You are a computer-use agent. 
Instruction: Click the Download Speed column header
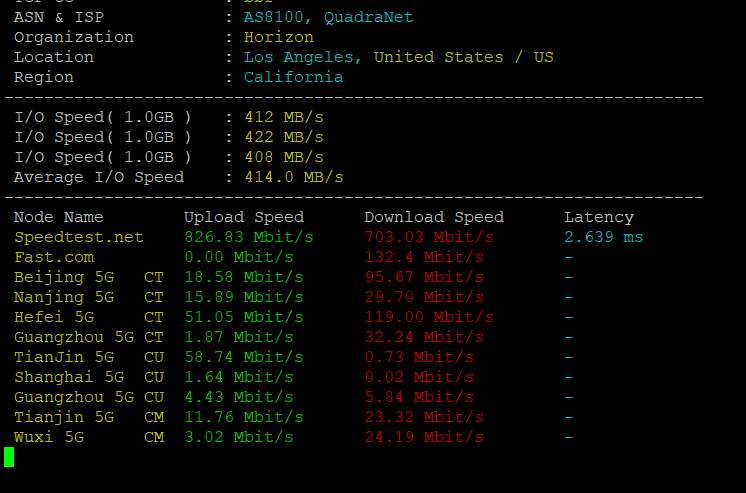434,217
